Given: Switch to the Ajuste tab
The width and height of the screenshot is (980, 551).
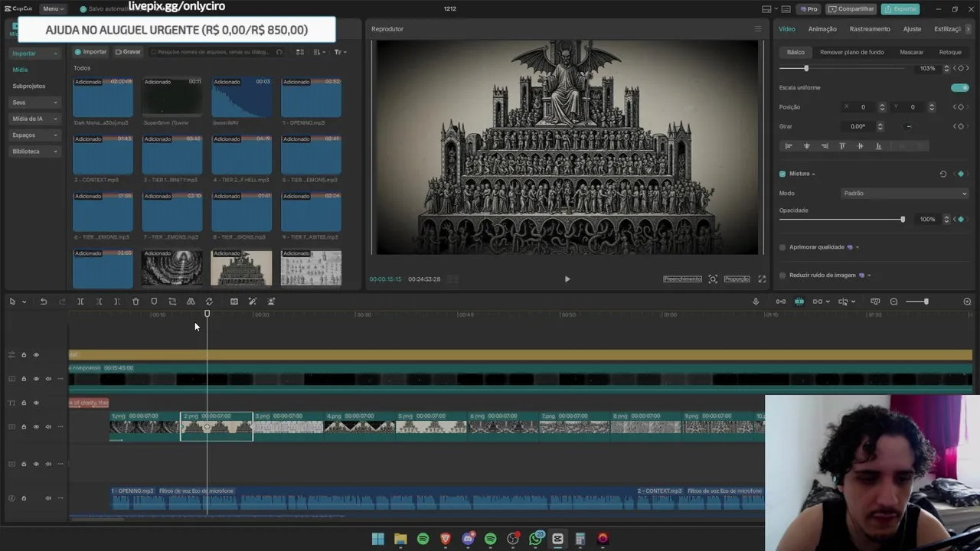Looking at the screenshot, I should [x=912, y=29].
